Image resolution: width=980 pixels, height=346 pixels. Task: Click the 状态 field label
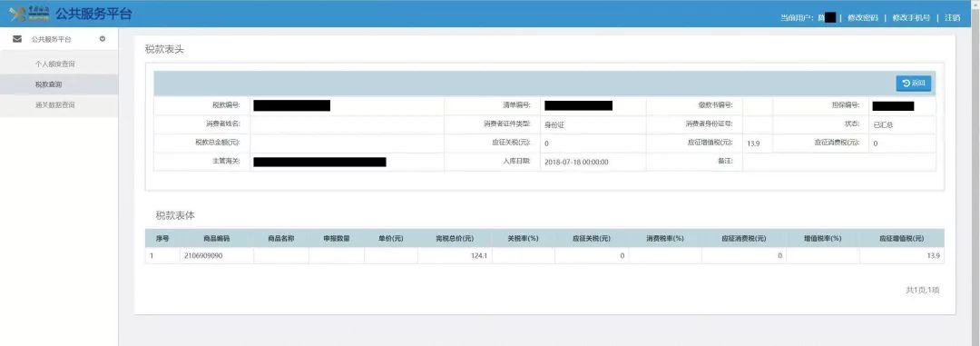(852, 124)
